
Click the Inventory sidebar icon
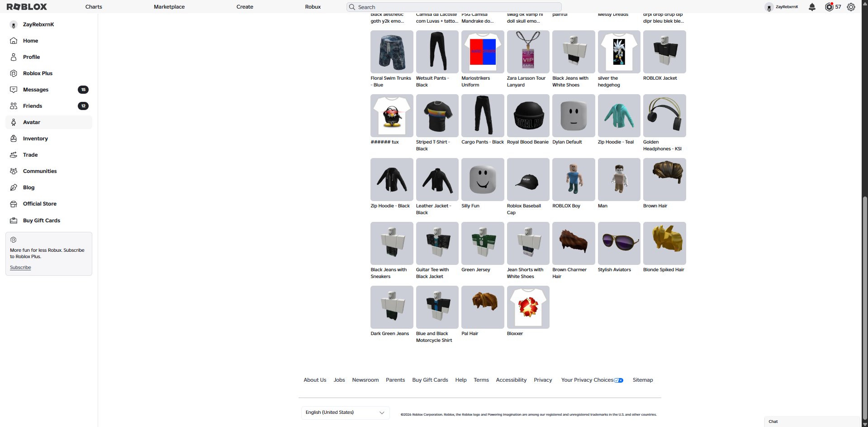tap(14, 139)
